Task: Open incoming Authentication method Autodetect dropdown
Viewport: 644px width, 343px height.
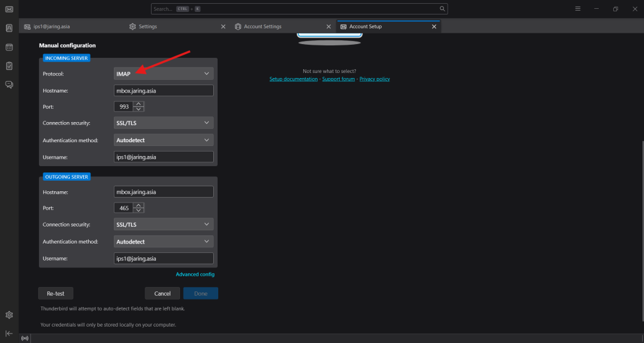Action: pos(164,140)
